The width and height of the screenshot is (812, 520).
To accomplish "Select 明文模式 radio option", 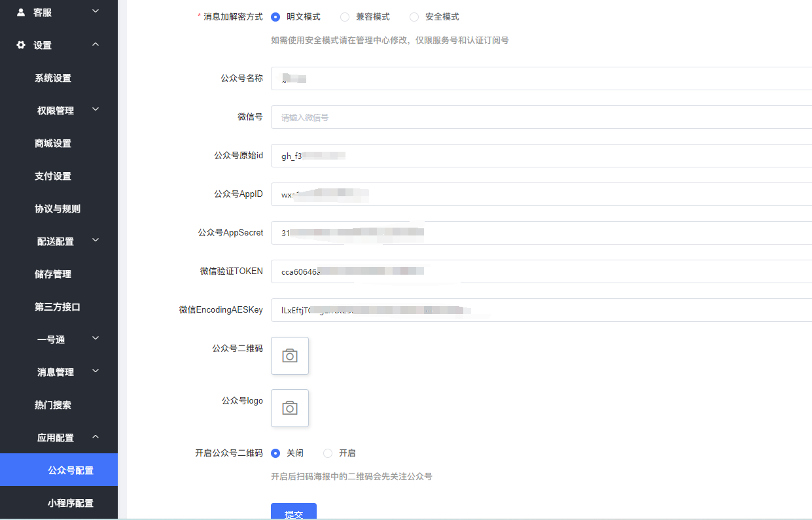I will pyautogui.click(x=275, y=17).
